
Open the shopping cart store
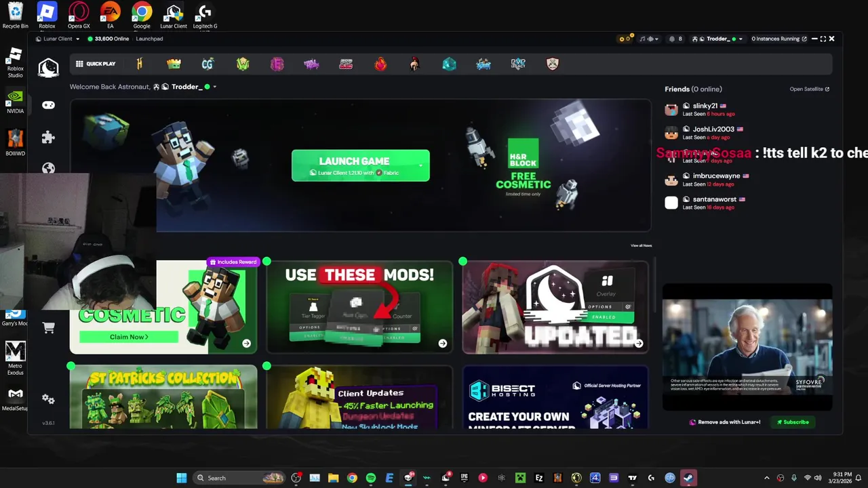49,327
